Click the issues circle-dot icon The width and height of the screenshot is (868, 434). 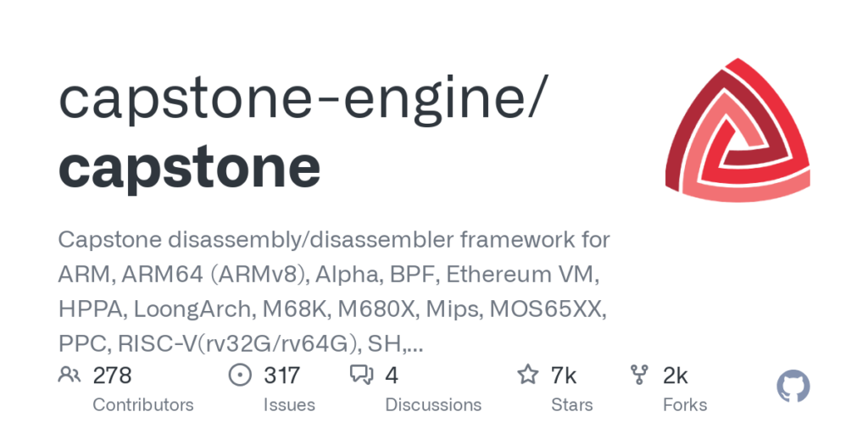241,375
